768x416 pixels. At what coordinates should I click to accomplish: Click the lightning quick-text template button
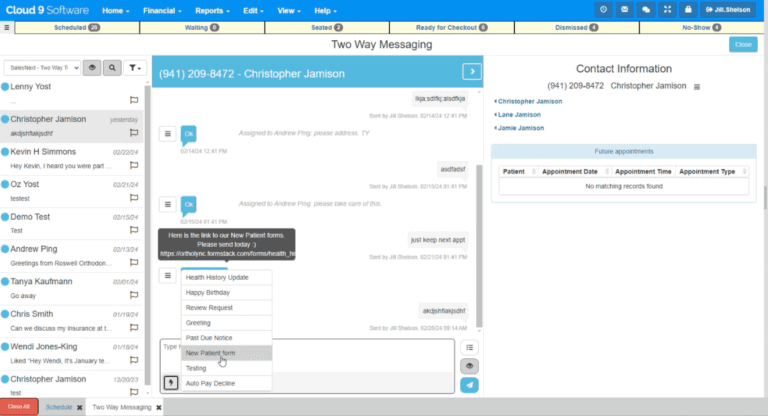[x=170, y=382]
